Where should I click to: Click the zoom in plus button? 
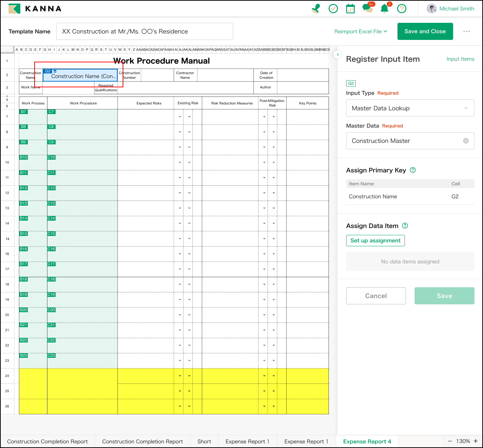click(x=476, y=441)
